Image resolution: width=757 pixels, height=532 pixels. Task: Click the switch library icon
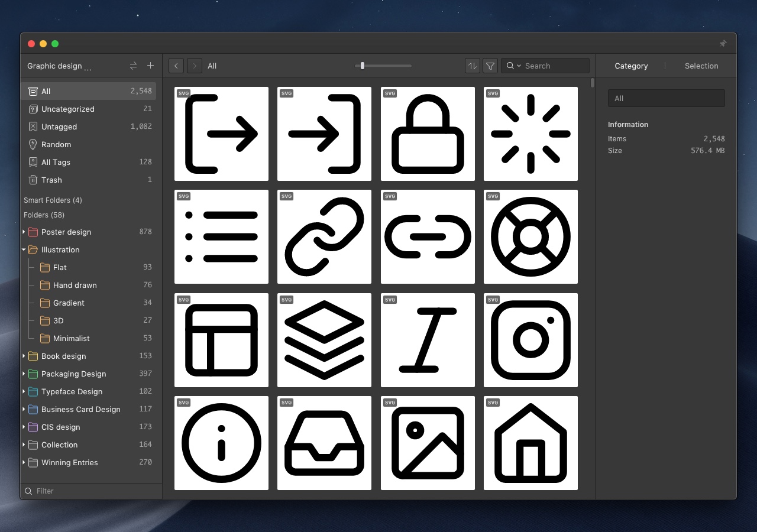(133, 66)
